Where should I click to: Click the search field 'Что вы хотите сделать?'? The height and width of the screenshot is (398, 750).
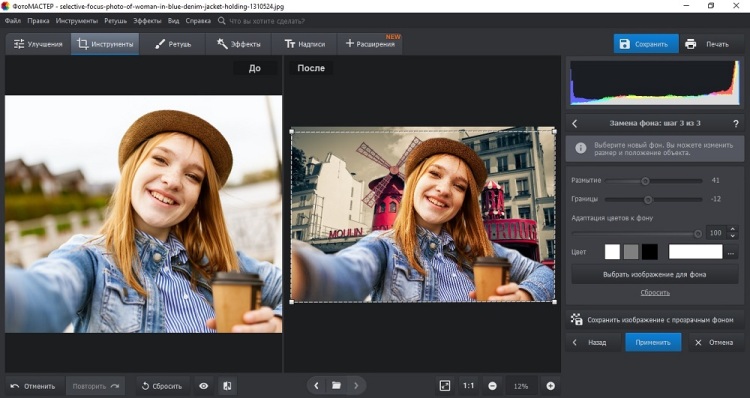click(267, 21)
